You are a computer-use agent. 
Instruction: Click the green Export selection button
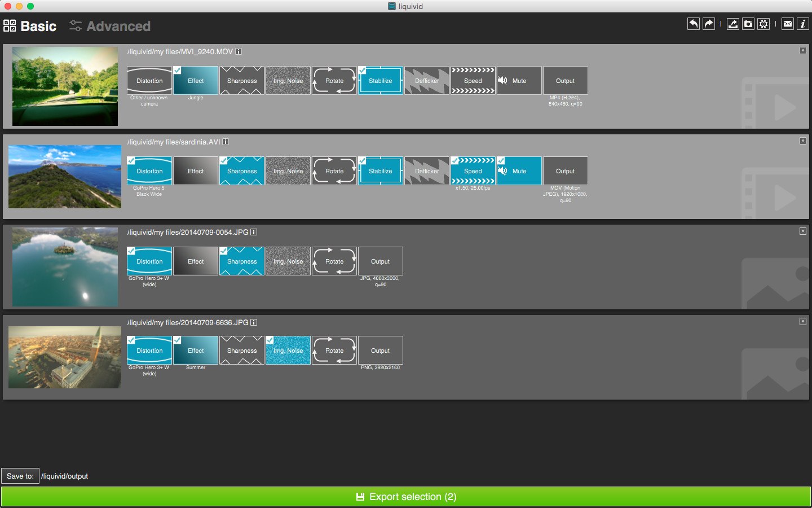pos(406,497)
